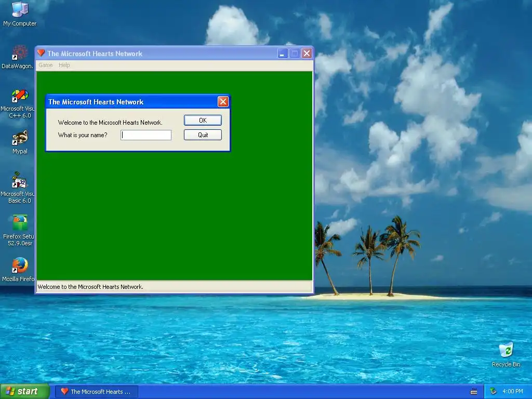Focus the 'What is your name?' field

point(146,135)
